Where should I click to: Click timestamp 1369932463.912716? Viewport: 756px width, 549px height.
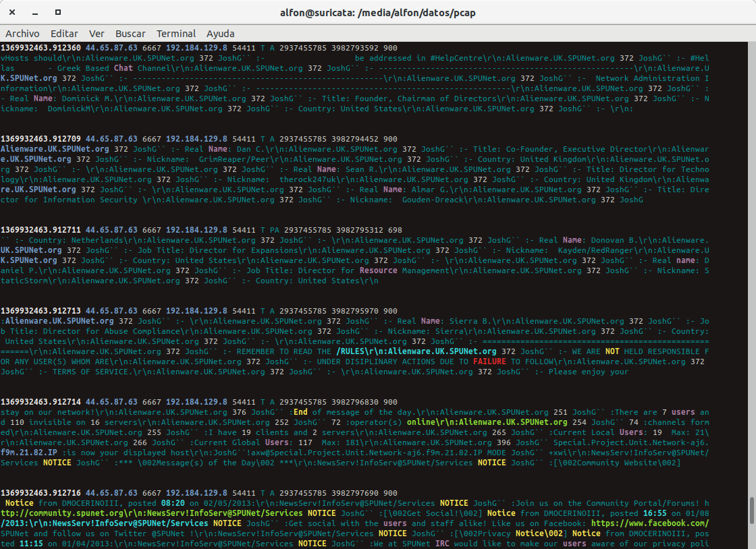click(x=40, y=493)
